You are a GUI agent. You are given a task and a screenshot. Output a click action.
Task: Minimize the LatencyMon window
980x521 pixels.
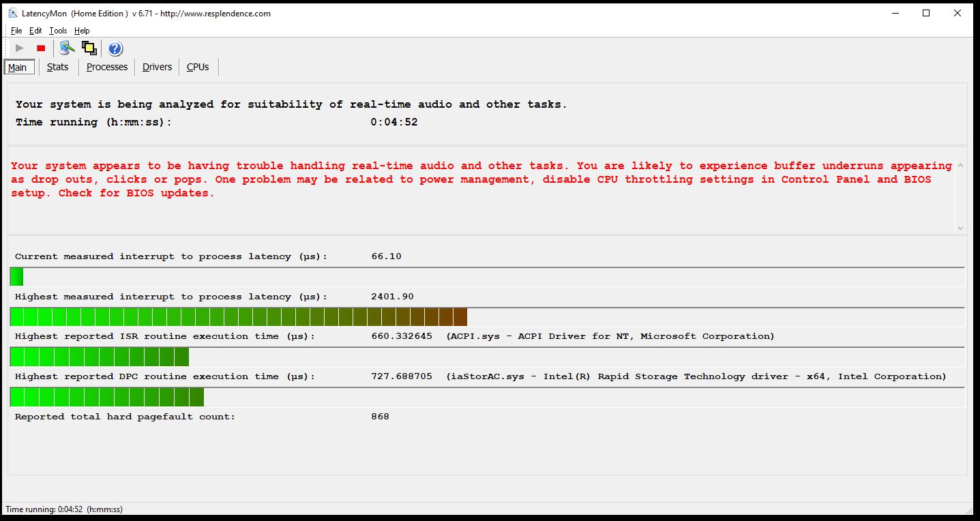[x=894, y=13]
